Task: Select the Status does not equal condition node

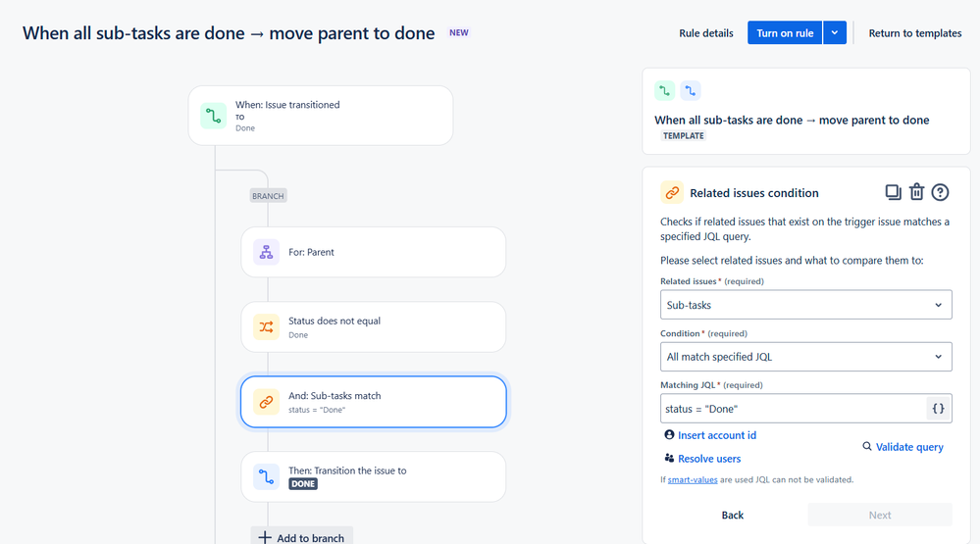Action: (x=373, y=326)
